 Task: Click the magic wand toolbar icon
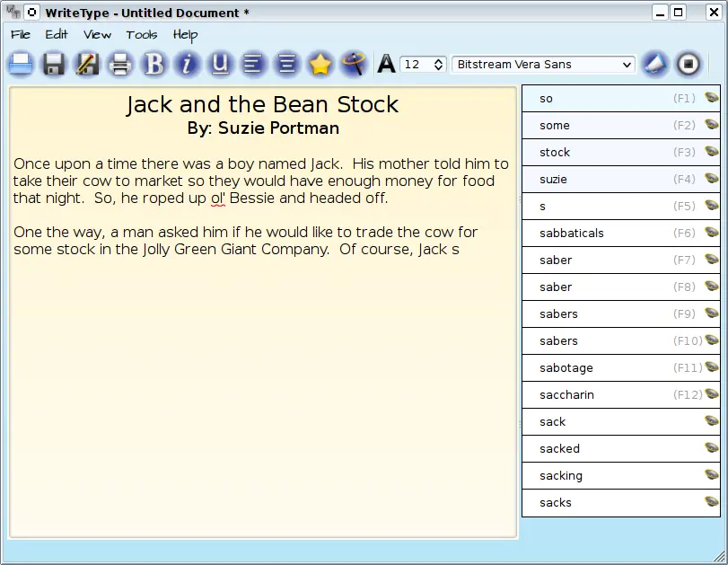pyautogui.click(x=354, y=64)
